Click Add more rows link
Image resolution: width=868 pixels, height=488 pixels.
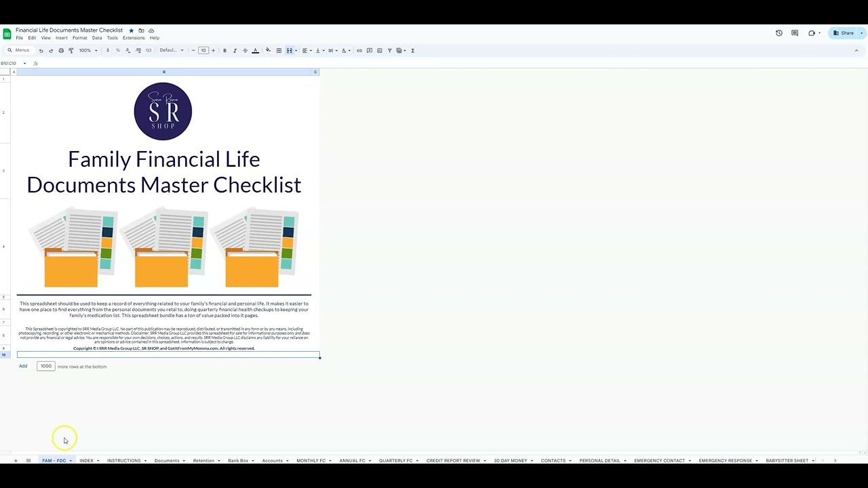23,366
